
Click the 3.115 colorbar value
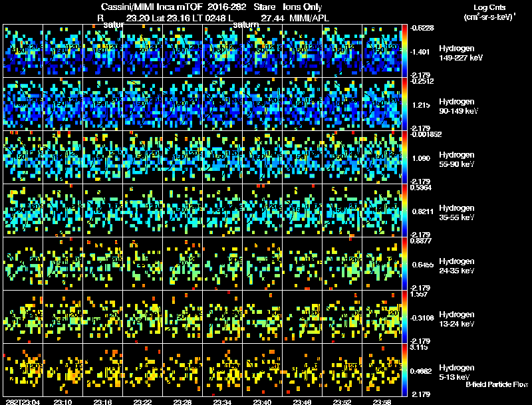tap(419, 347)
